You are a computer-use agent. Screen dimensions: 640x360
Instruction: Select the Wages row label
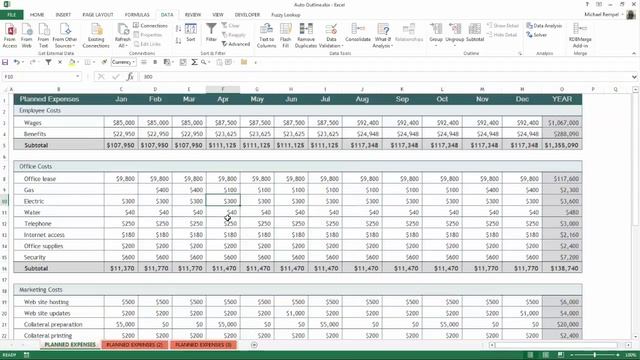tap(59, 123)
